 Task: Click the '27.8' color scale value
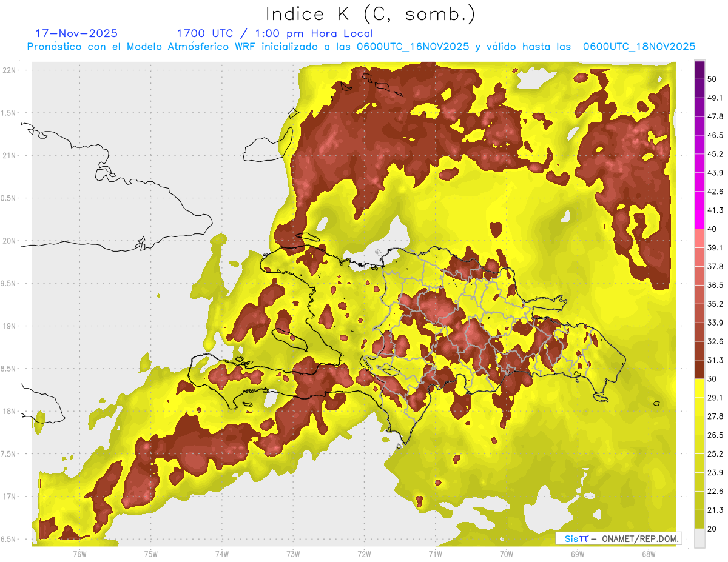715,416
